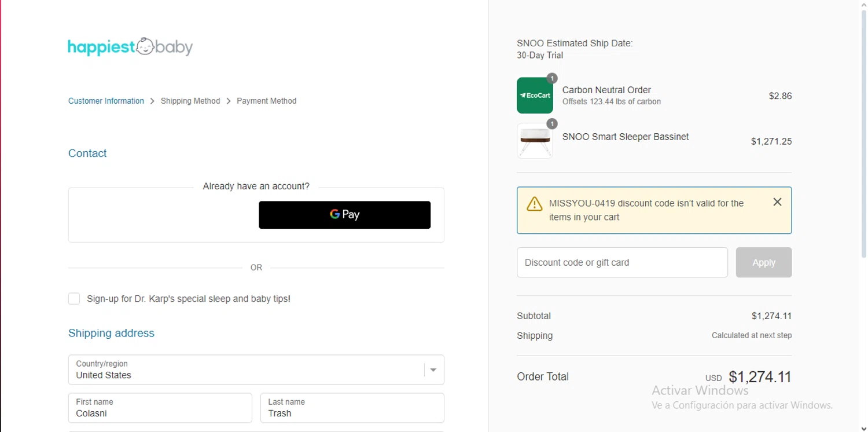Click the '$1,271.25' bassinet price

point(771,141)
